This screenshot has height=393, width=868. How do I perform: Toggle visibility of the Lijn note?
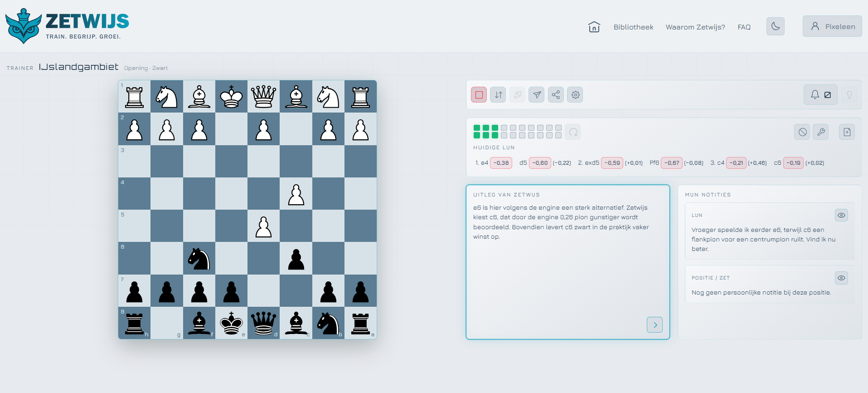click(x=841, y=215)
